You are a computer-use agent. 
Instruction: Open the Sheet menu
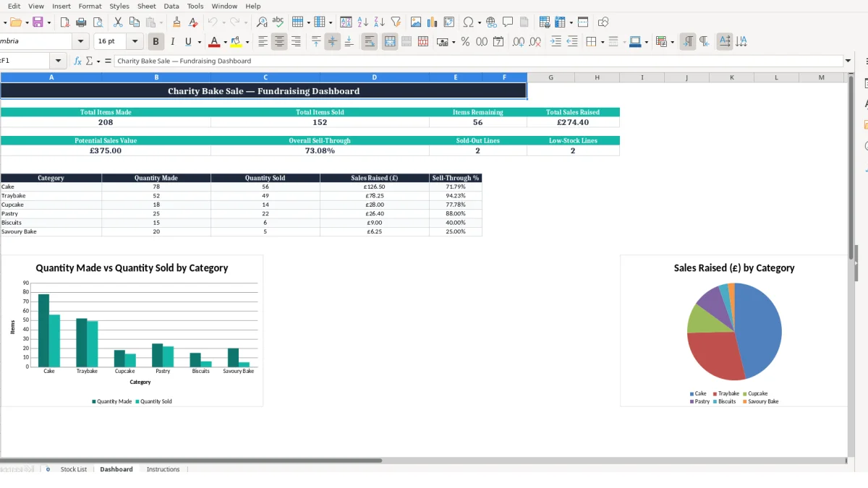(146, 6)
